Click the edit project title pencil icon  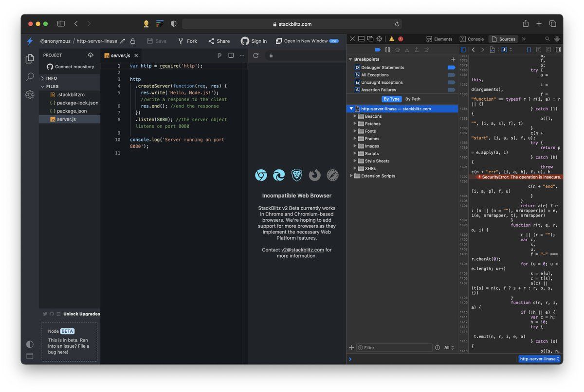(x=123, y=41)
